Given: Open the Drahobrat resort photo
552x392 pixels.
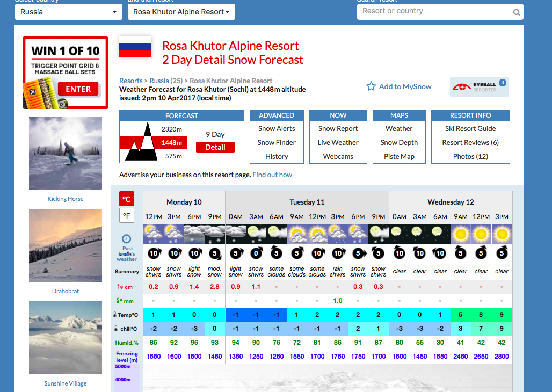Looking at the screenshot, I should 66,245.
